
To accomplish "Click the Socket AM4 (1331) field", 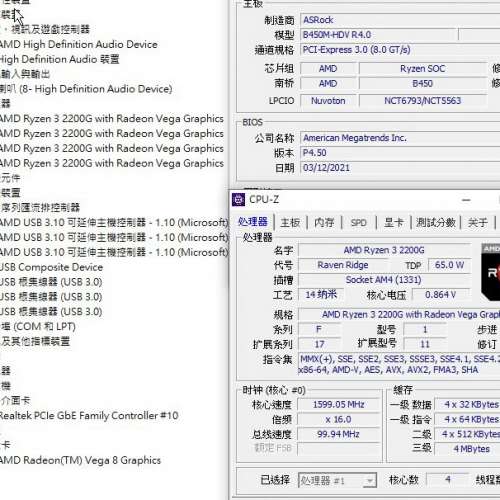I will [384, 280].
